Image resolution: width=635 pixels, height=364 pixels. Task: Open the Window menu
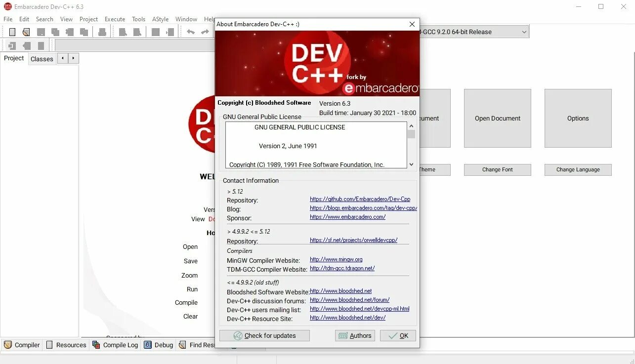[x=186, y=19]
